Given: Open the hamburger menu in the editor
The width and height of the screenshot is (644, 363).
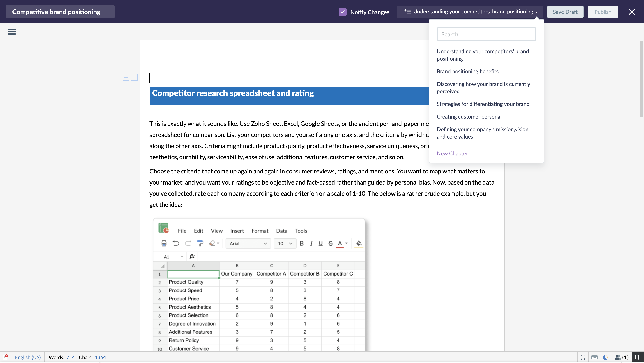Looking at the screenshot, I should tap(11, 32).
